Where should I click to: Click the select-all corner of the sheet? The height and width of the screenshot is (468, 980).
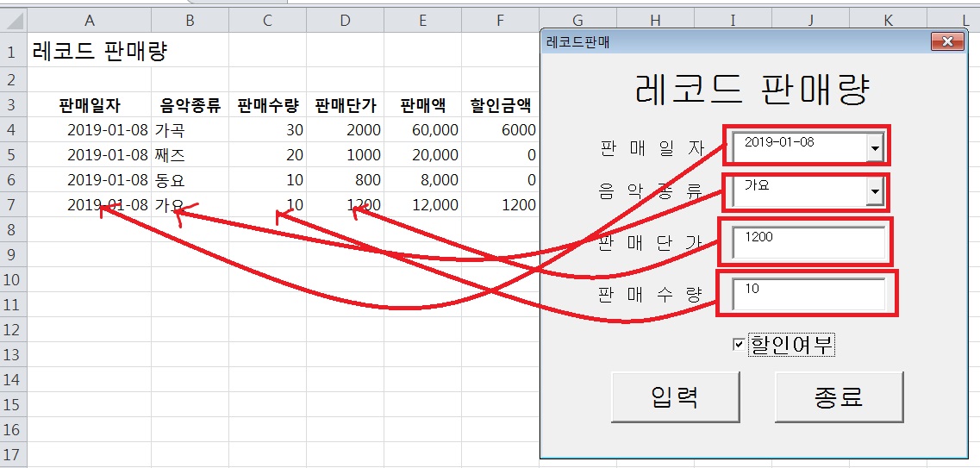pyautogui.click(x=12, y=20)
